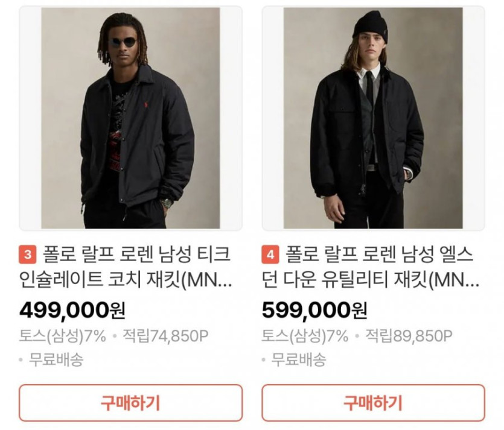
Task: Click the 499,000원 price
Action: 72,310
